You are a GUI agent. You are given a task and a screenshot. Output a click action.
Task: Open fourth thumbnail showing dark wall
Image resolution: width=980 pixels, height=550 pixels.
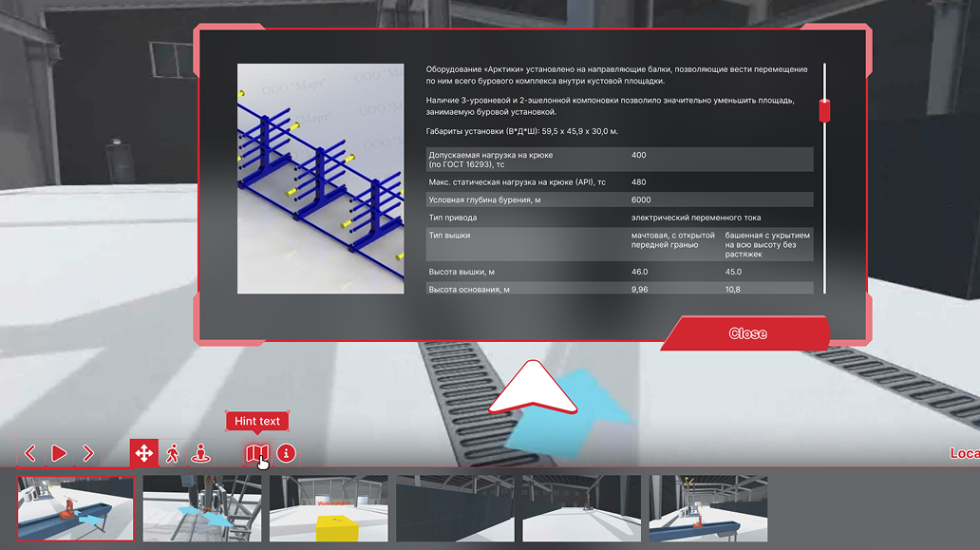coord(455,508)
